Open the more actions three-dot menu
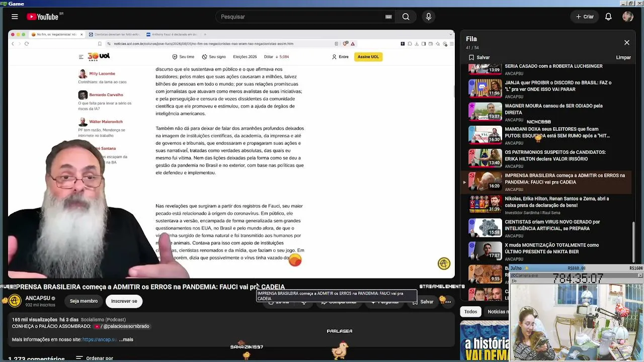Screen dimensions: 644x362 coord(447,302)
